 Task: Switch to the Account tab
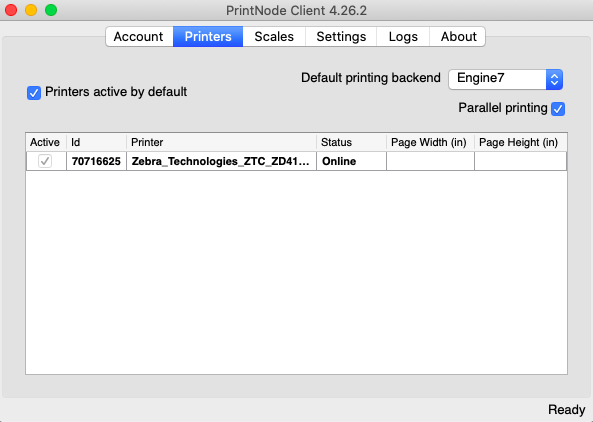pyautogui.click(x=139, y=37)
